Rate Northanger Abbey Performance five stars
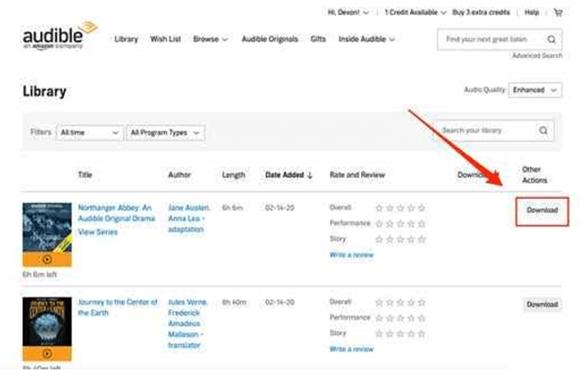 point(422,224)
